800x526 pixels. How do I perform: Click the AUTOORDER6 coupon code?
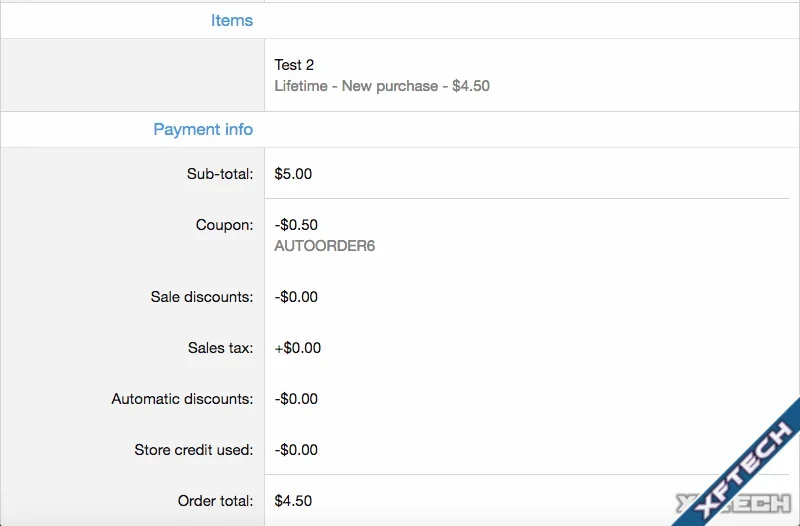324,246
